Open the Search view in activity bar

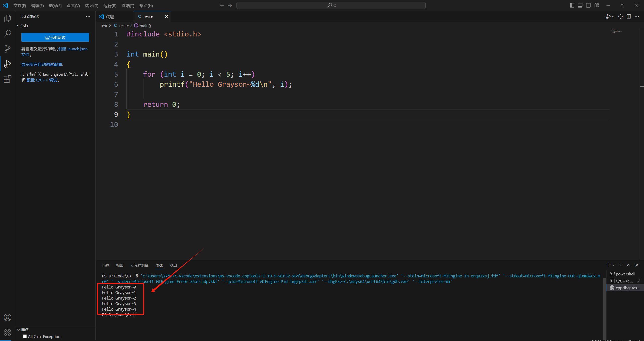pos(8,33)
